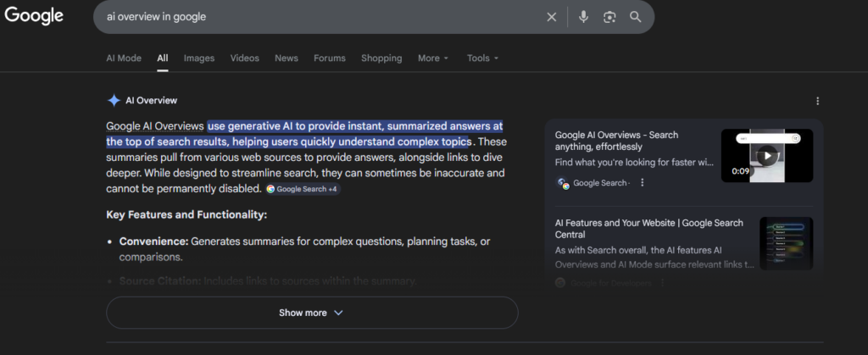Click the Google logo
The height and width of the screenshot is (355, 868).
click(x=34, y=15)
